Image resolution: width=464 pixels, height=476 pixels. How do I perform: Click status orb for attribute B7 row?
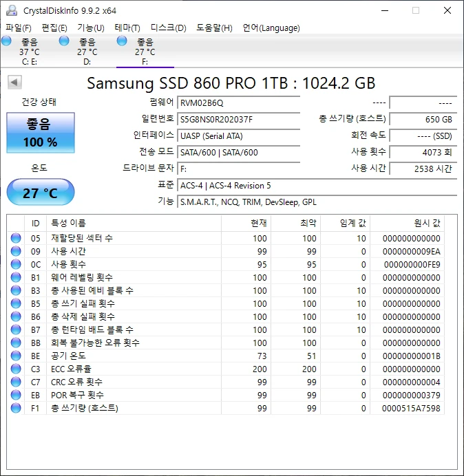(x=16, y=329)
